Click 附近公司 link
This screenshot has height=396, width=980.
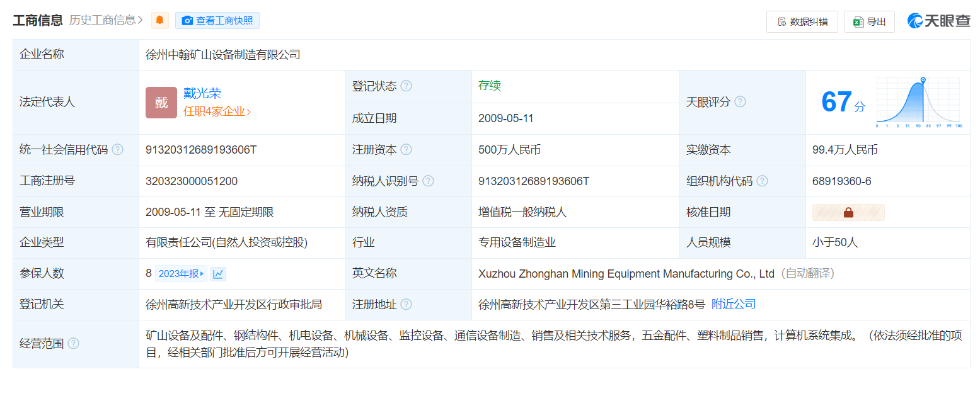[x=734, y=304]
